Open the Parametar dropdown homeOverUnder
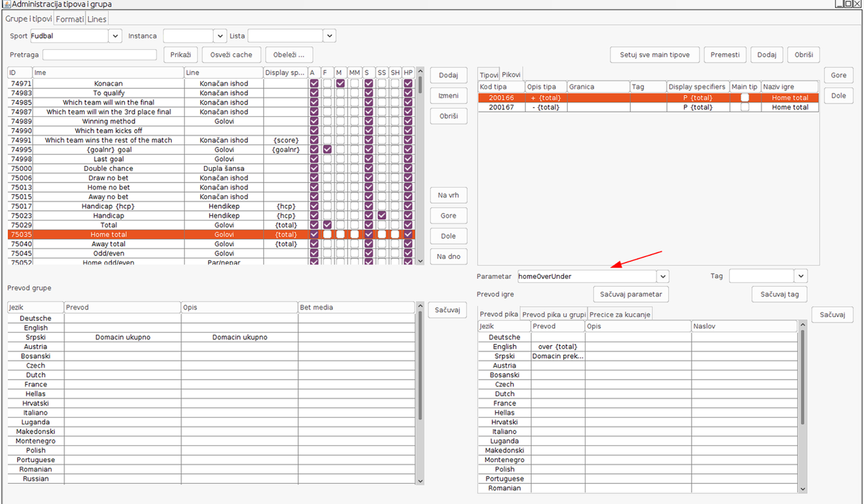 pyautogui.click(x=663, y=276)
